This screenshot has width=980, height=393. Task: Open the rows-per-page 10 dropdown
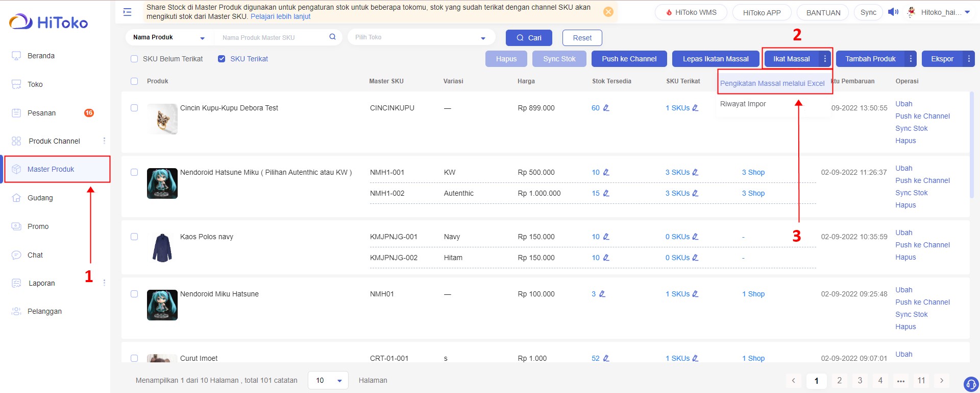pyautogui.click(x=328, y=380)
